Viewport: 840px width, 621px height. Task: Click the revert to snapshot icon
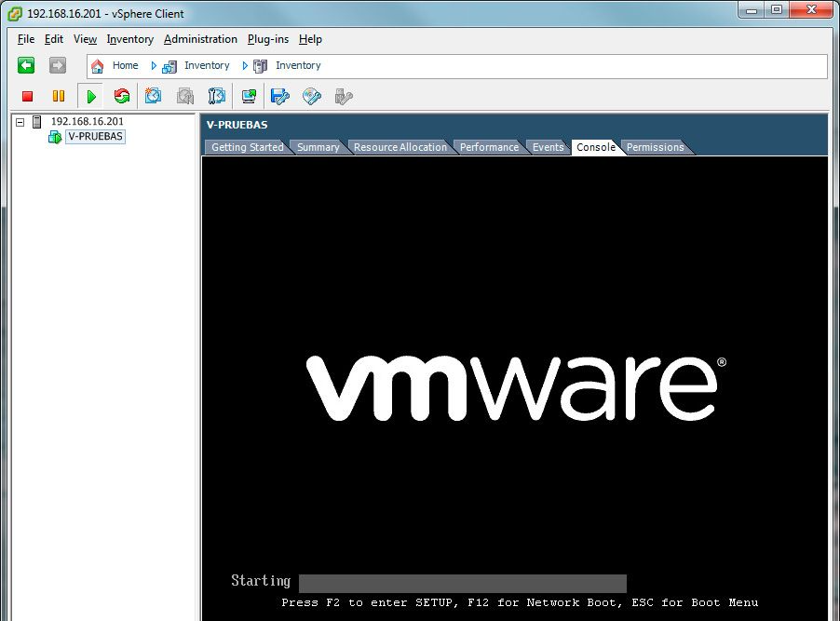coord(185,97)
